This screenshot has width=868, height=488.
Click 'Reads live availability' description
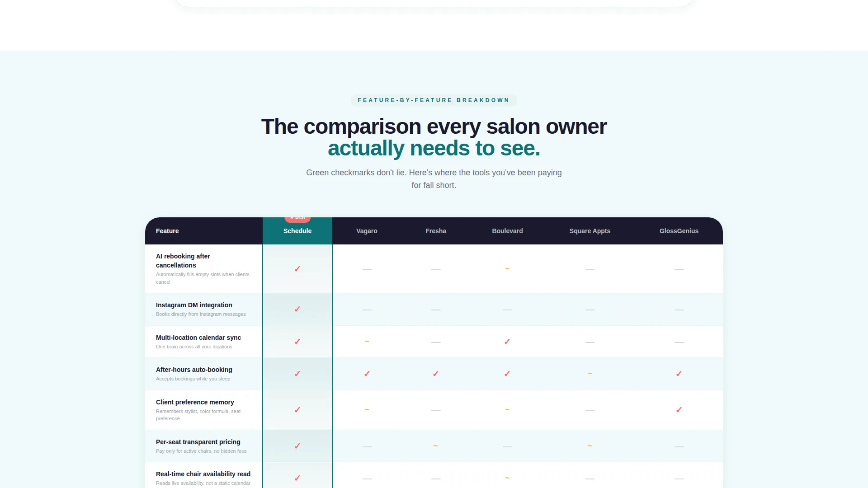click(x=203, y=483)
